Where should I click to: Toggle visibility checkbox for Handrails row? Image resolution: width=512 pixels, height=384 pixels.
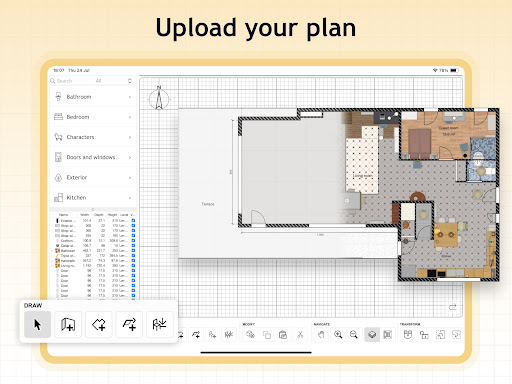133,261
